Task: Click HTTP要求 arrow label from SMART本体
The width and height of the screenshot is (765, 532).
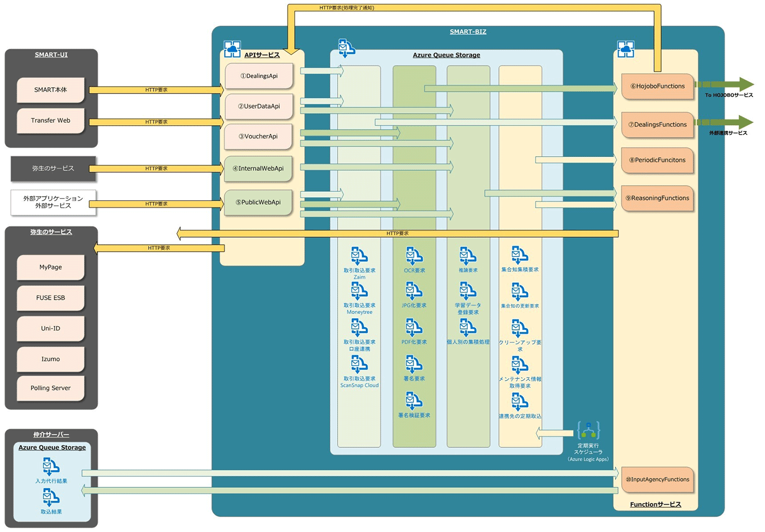Action: [156, 90]
